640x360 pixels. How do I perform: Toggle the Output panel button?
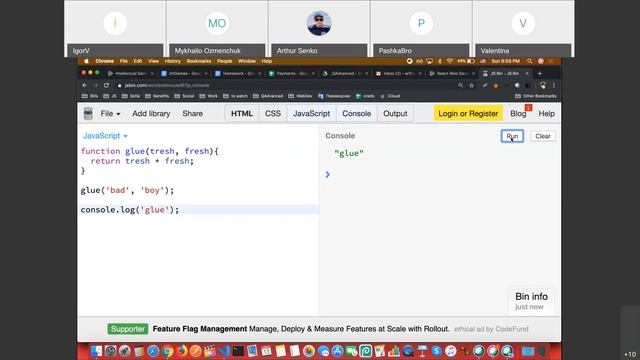coord(395,113)
